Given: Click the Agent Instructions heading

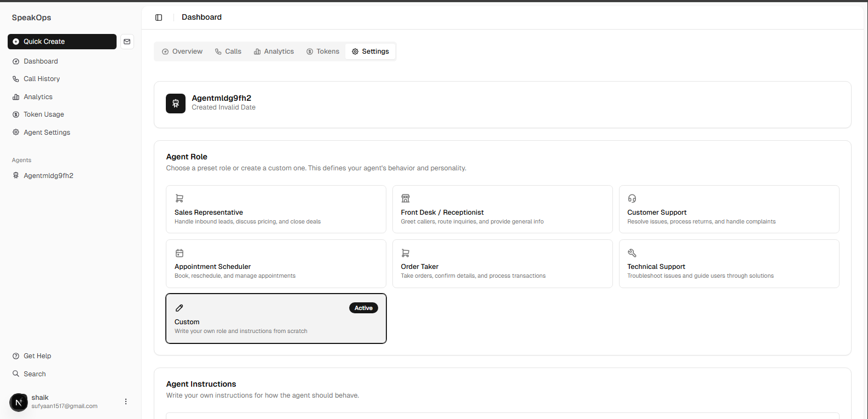Looking at the screenshot, I should (x=201, y=384).
